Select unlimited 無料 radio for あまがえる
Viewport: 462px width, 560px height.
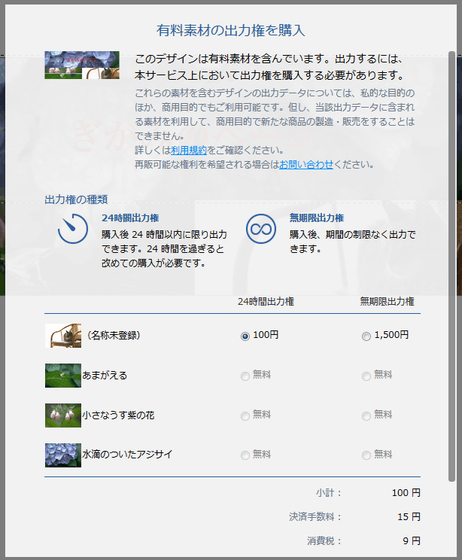(366, 376)
